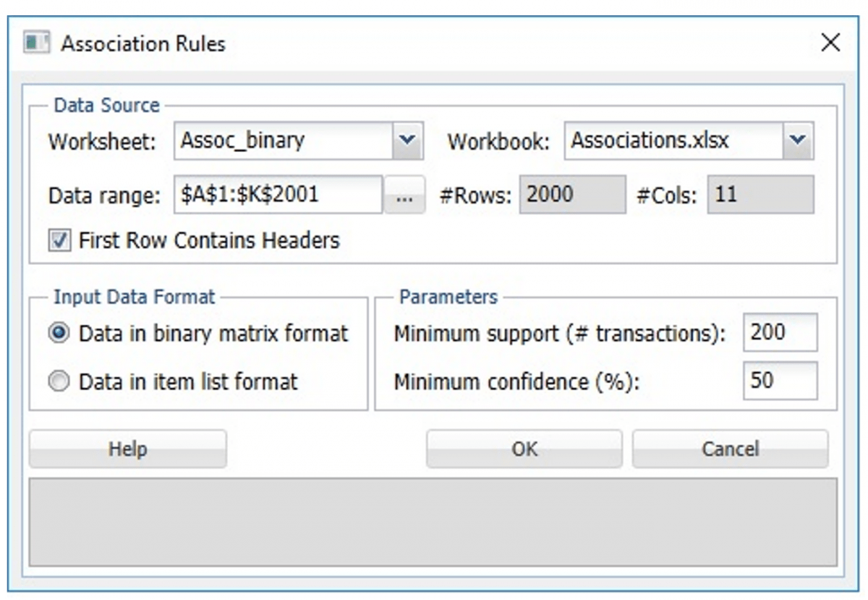Open the Worksheet dropdown arrow
The image size is (868, 600).
tap(408, 140)
